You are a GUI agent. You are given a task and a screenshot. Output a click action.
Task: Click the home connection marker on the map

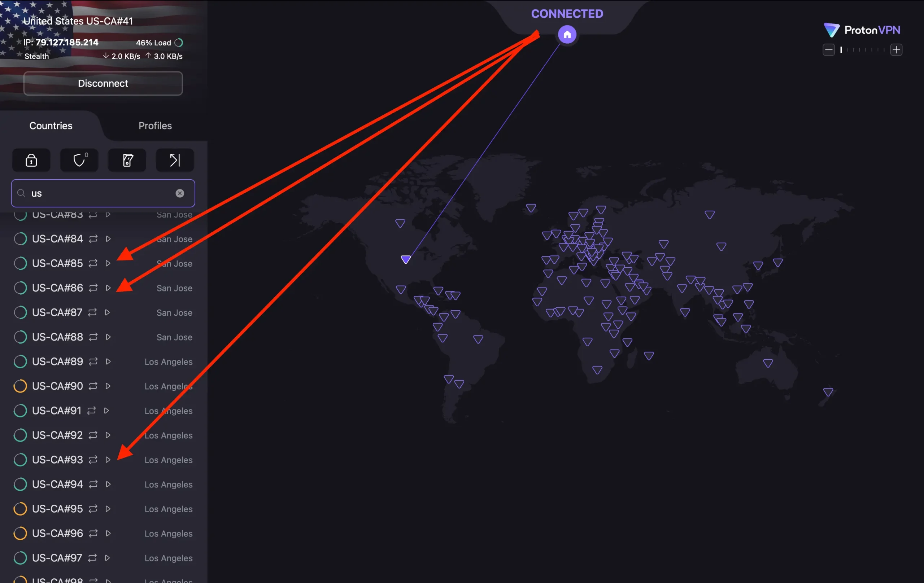(x=567, y=34)
